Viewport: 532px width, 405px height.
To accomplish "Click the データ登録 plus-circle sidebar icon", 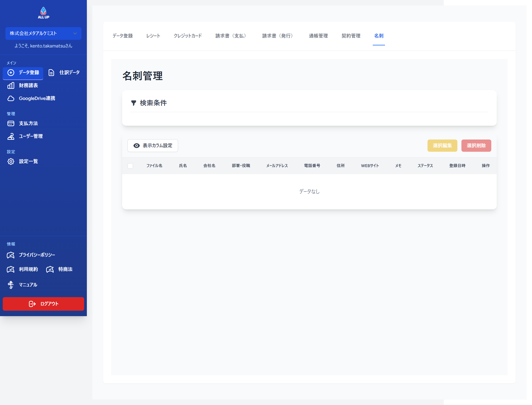I will [11, 73].
